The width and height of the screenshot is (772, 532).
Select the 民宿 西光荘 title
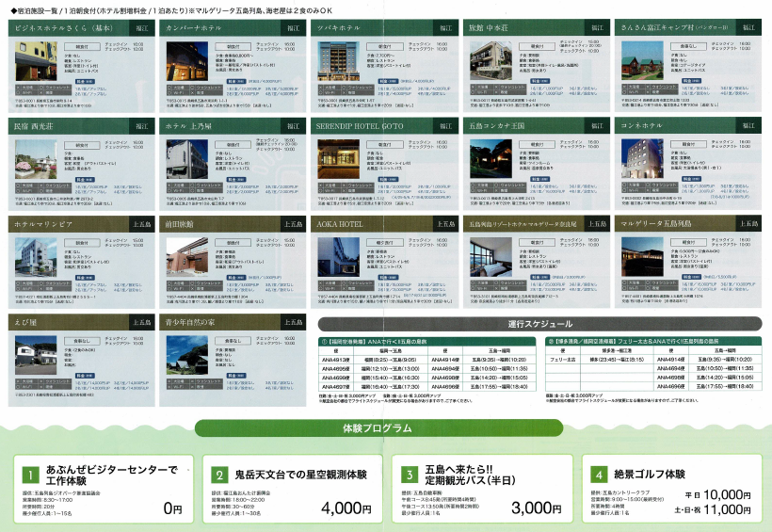34,126
